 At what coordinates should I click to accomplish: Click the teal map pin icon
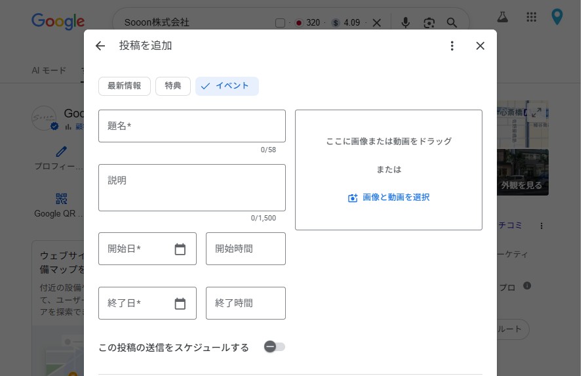[557, 17]
